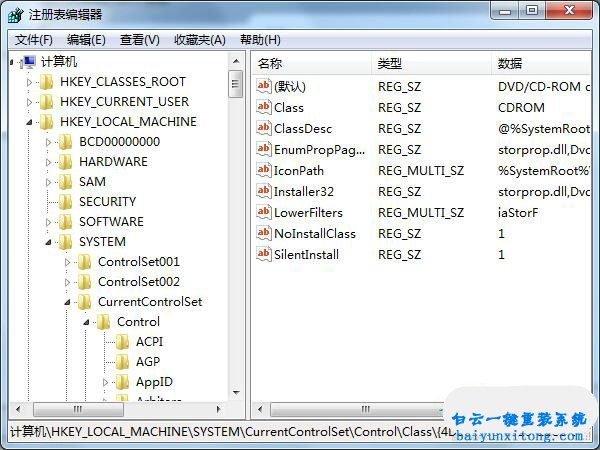Select the Class value name
The width and height of the screenshot is (600, 450).
289,108
